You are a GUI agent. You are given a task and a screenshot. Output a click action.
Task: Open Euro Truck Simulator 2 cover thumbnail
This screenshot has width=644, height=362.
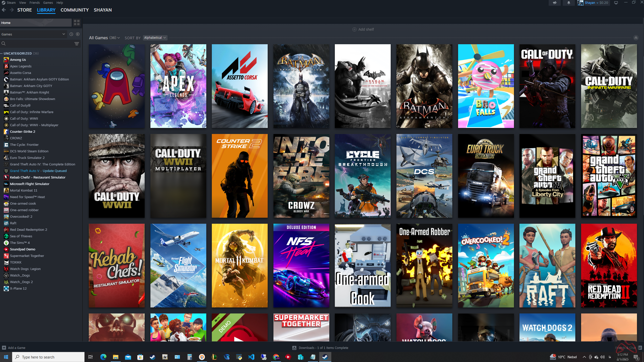click(x=486, y=176)
